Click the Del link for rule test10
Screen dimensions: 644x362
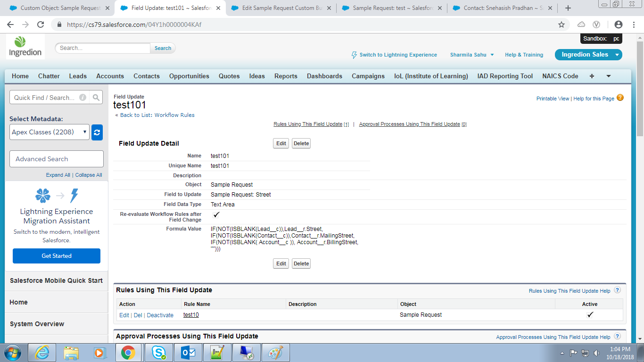138,315
